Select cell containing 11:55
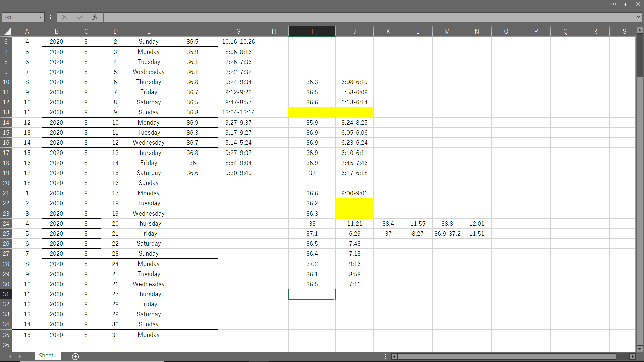This screenshot has height=362, width=644. pyautogui.click(x=418, y=224)
